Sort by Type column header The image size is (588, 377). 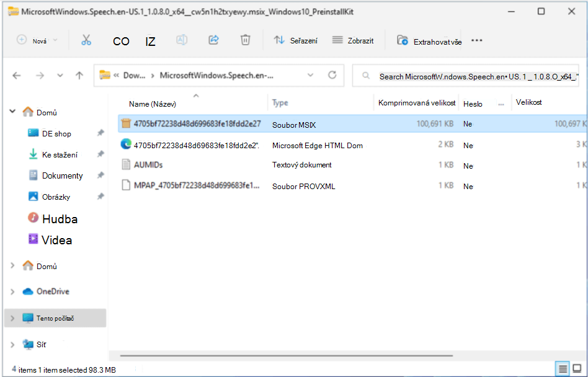pos(280,103)
